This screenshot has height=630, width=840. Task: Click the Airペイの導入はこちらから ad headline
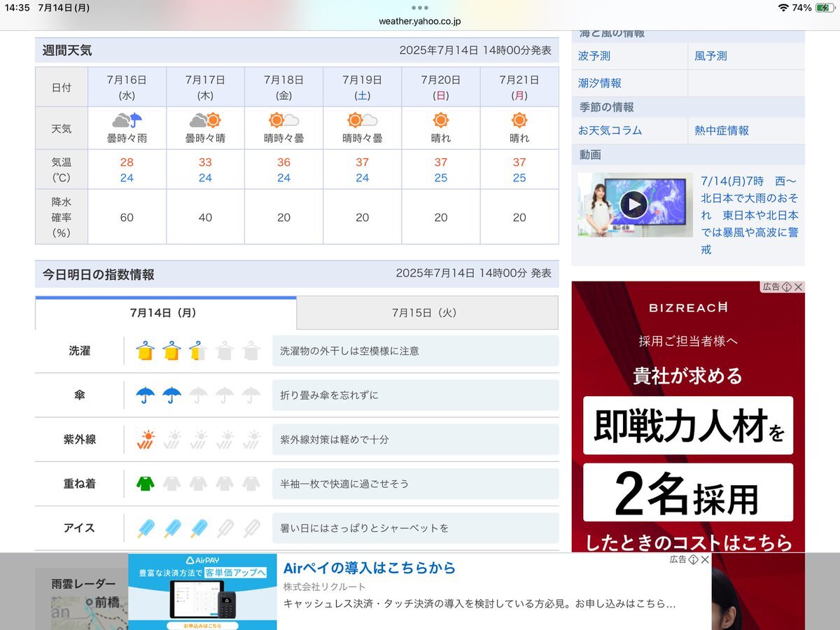[x=370, y=568]
